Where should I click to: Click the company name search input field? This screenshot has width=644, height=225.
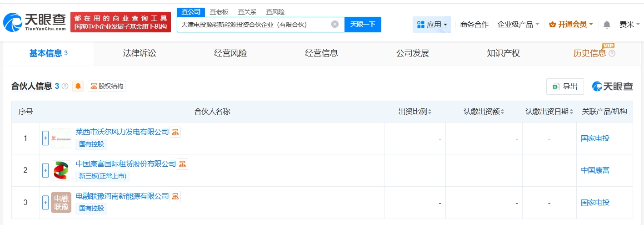tap(252, 25)
